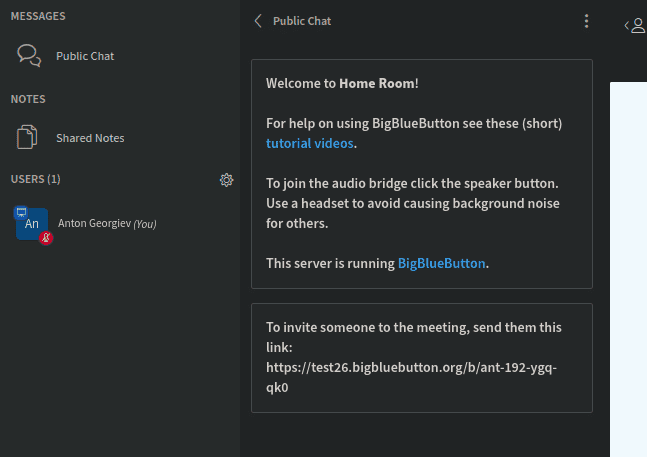The height and width of the screenshot is (457, 647).
Task: Click the MESSAGES heading
Action: click(x=38, y=16)
